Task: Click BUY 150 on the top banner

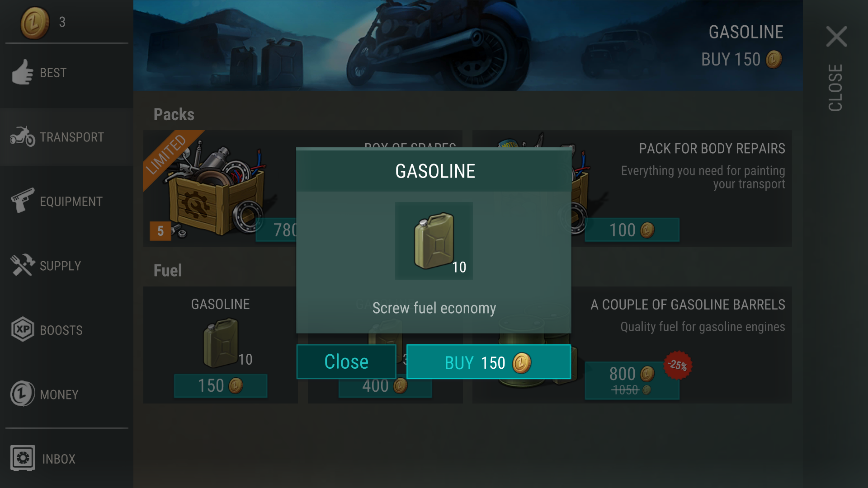Action: click(x=741, y=60)
